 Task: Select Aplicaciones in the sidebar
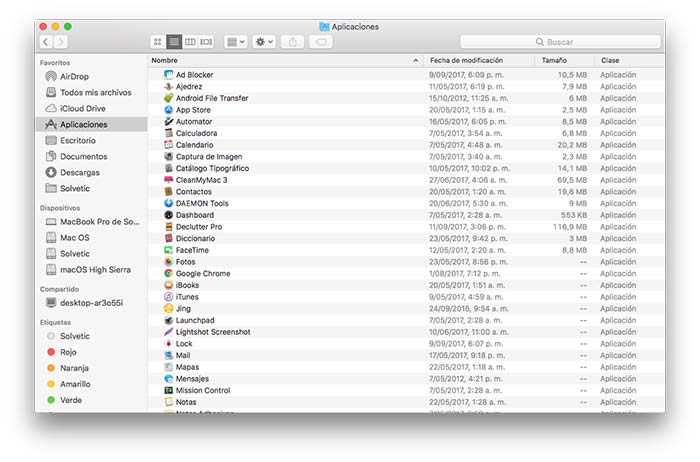[91, 125]
